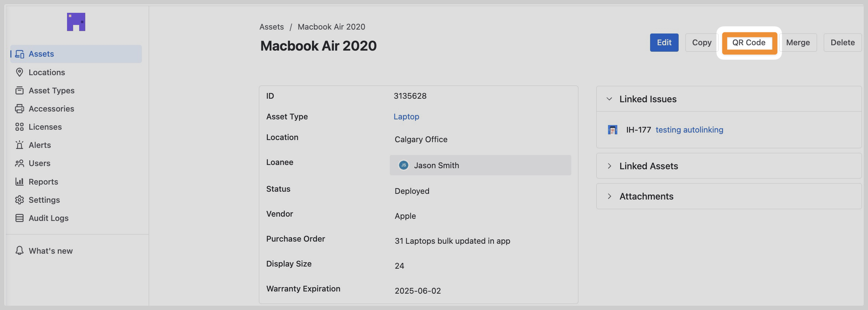Expand the Linked Assets chevron
Image resolution: width=868 pixels, height=310 pixels.
tap(609, 166)
